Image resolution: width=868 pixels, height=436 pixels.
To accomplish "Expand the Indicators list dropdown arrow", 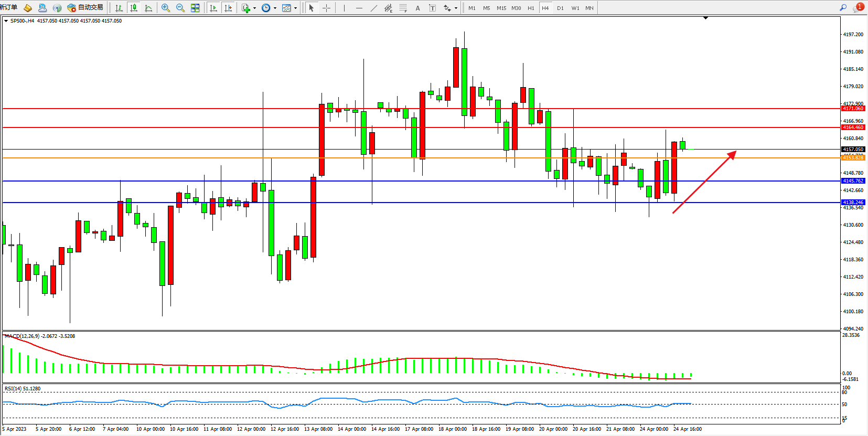I will tap(254, 8).
